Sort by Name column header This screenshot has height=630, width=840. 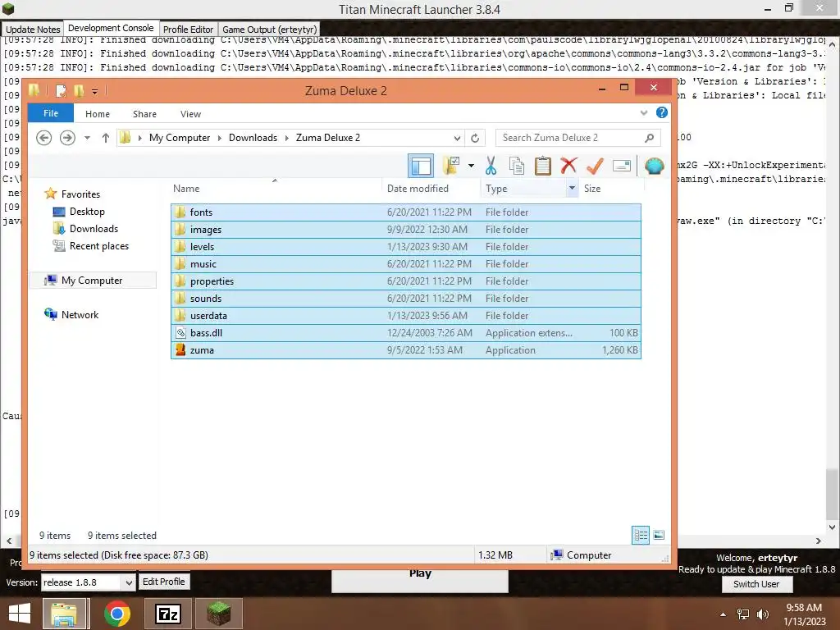[275, 189]
